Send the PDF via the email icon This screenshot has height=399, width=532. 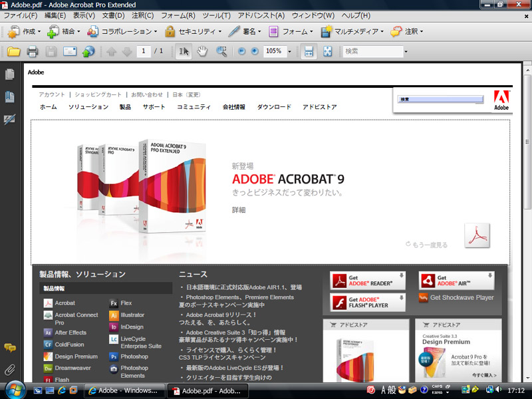tap(70, 52)
